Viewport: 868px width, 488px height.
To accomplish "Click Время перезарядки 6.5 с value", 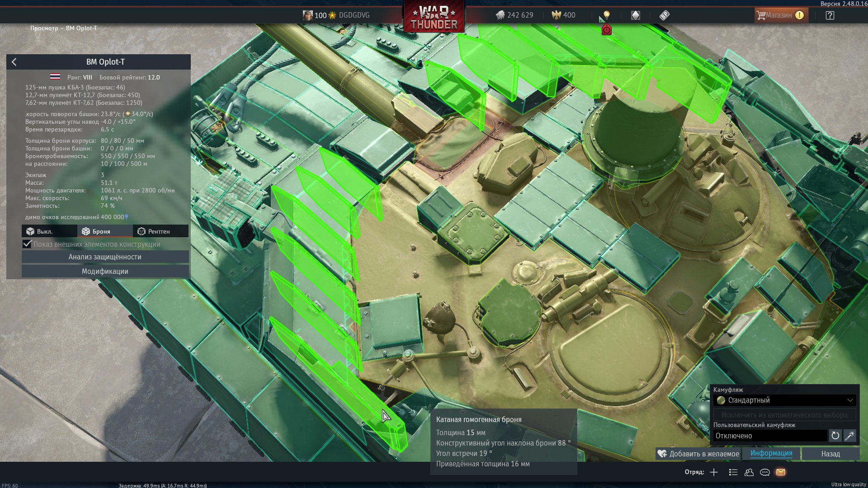I will point(107,129).
